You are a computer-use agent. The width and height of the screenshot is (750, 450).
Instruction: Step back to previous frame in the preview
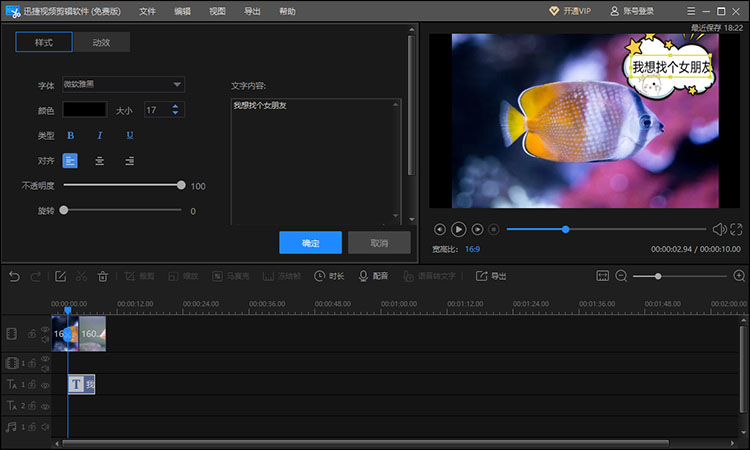click(440, 230)
